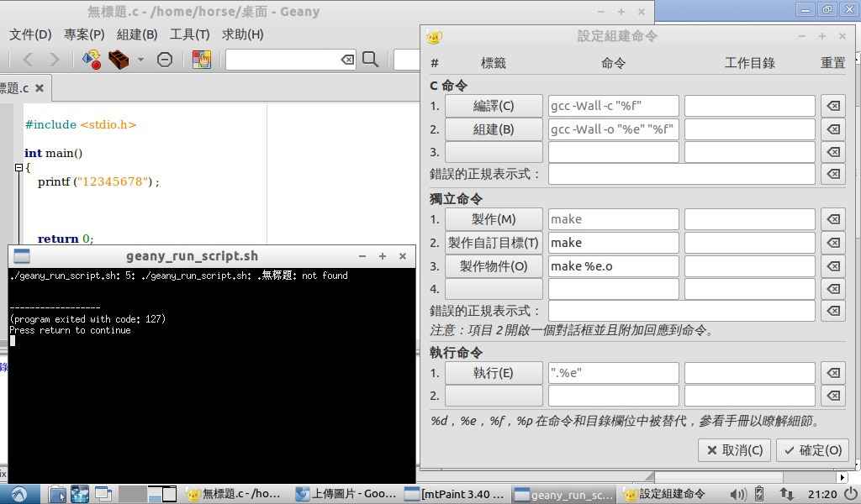Click the 執行(E) label button
Image resolution: width=861 pixels, height=504 pixels.
point(494,373)
